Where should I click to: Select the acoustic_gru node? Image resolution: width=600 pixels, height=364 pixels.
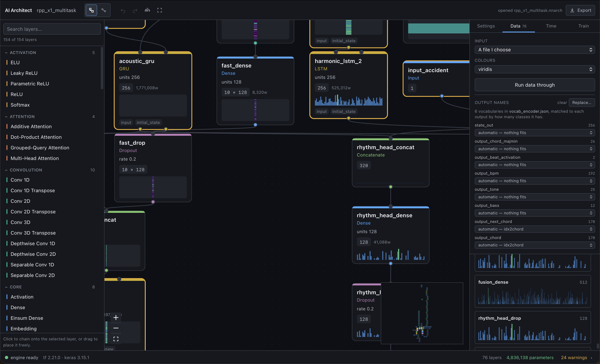tap(153, 90)
